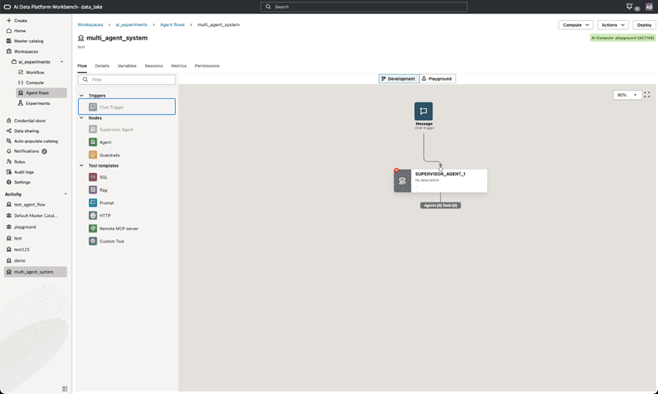
Task: Switch canvas to Playground mode
Action: (x=437, y=78)
